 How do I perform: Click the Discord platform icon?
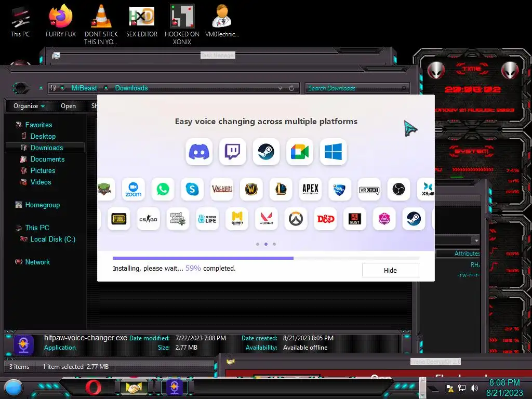pos(199,152)
